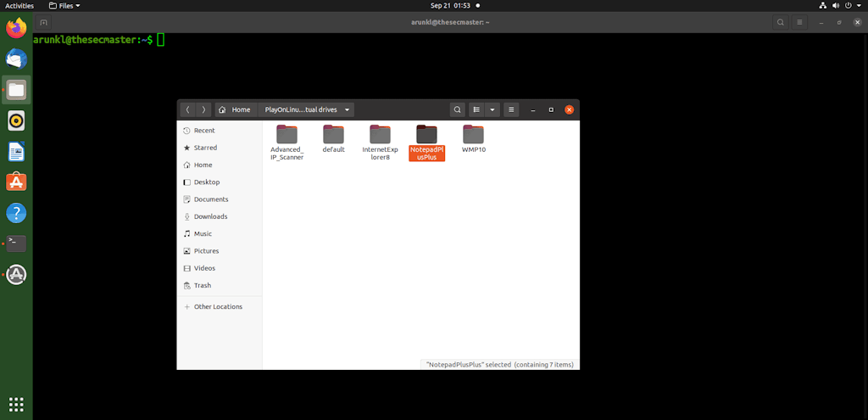Launch LibreOffice Writer from the dock

[17, 151]
